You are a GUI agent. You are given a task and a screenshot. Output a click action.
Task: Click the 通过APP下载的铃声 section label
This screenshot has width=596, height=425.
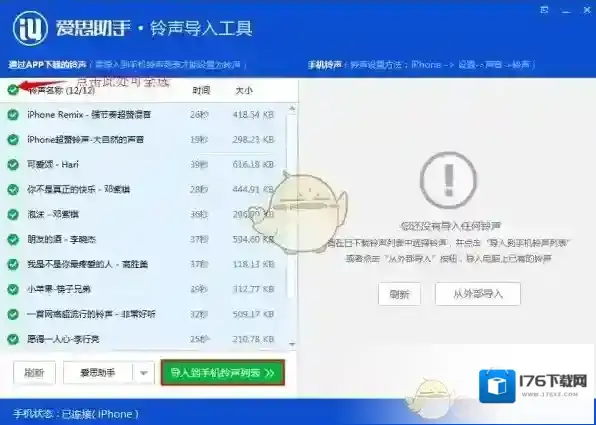point(48,65)
